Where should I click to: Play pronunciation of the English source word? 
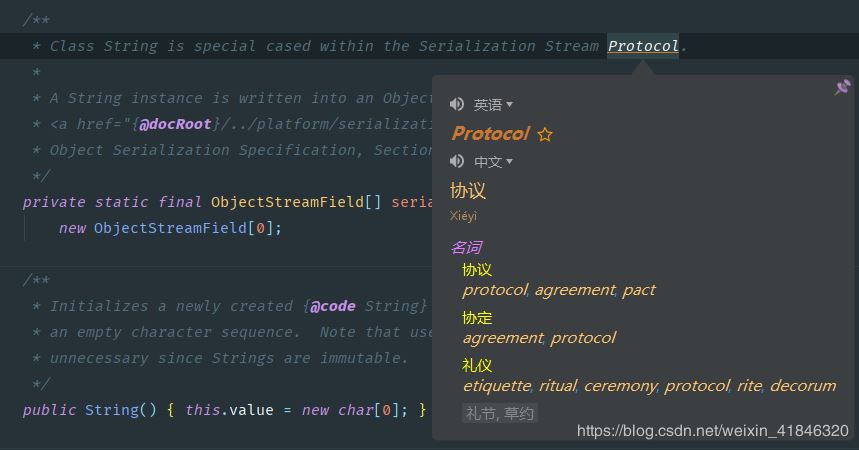point(457,104)
